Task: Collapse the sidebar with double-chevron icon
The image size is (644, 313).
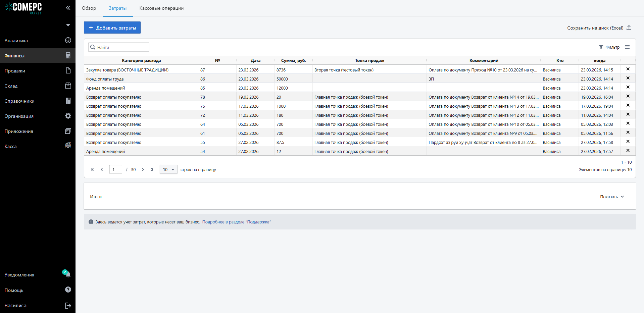Action: 68,8
